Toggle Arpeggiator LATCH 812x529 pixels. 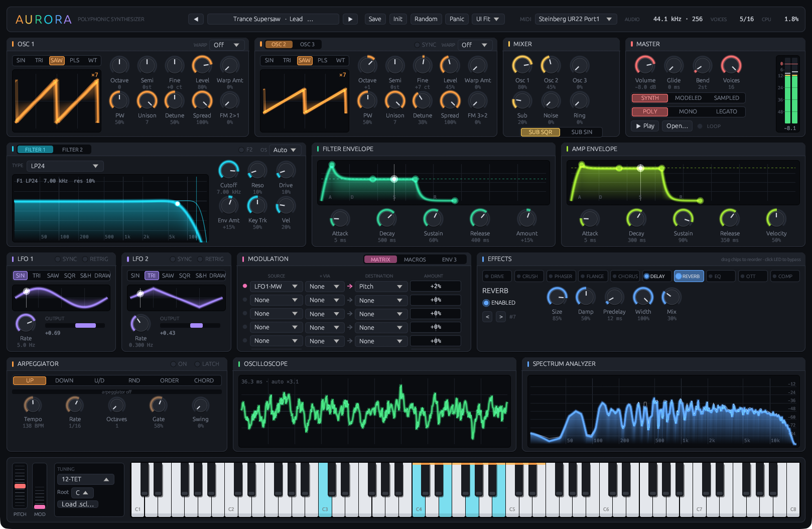[207, 364]
